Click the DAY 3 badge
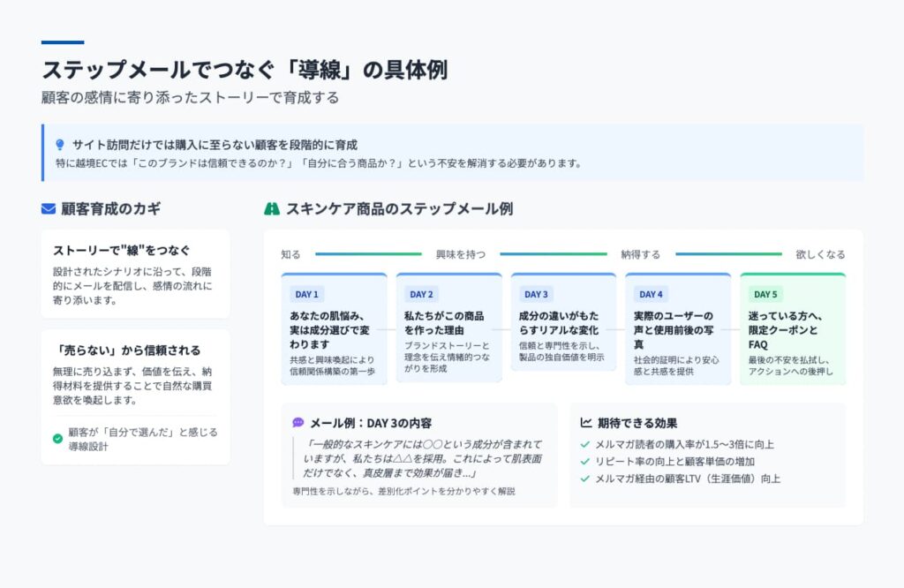 pos(536,294)
